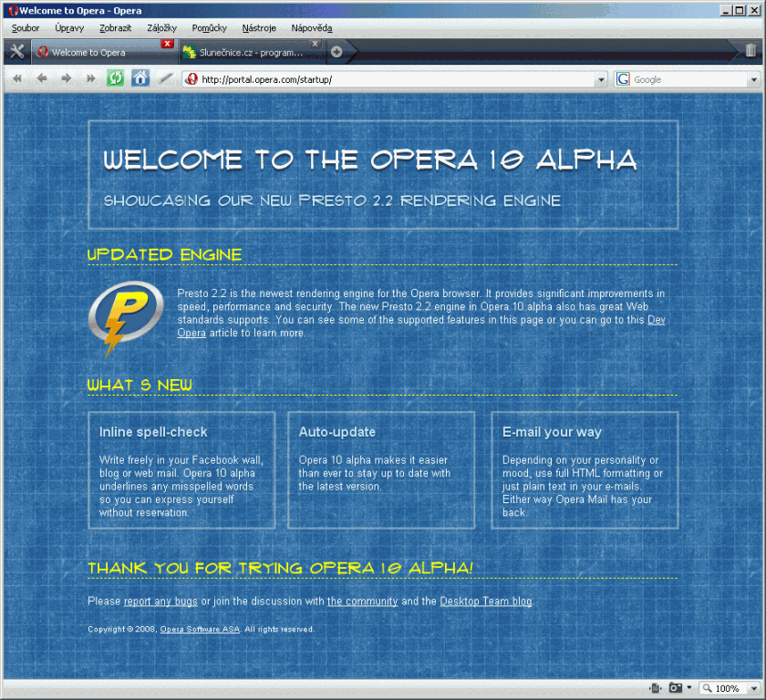Open the community link
This screenshot has height=700, width=766.
coord(363,602)
